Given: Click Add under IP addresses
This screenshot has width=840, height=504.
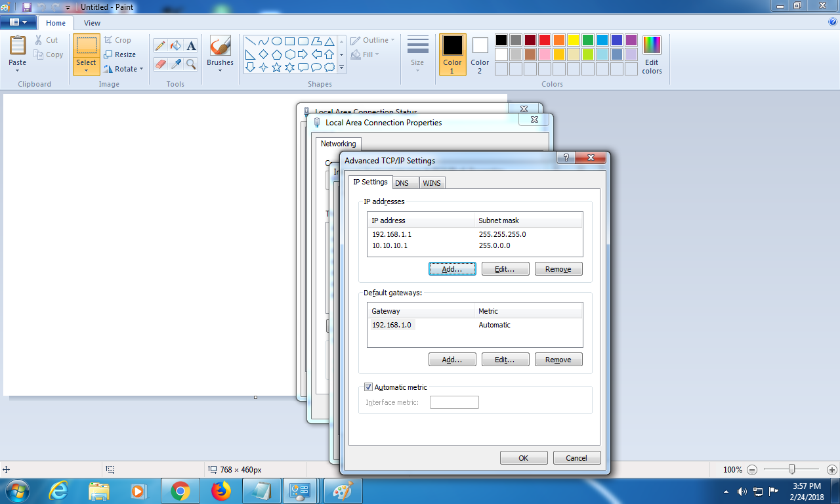Looking at the screenshot, I should tap(452, 269).
